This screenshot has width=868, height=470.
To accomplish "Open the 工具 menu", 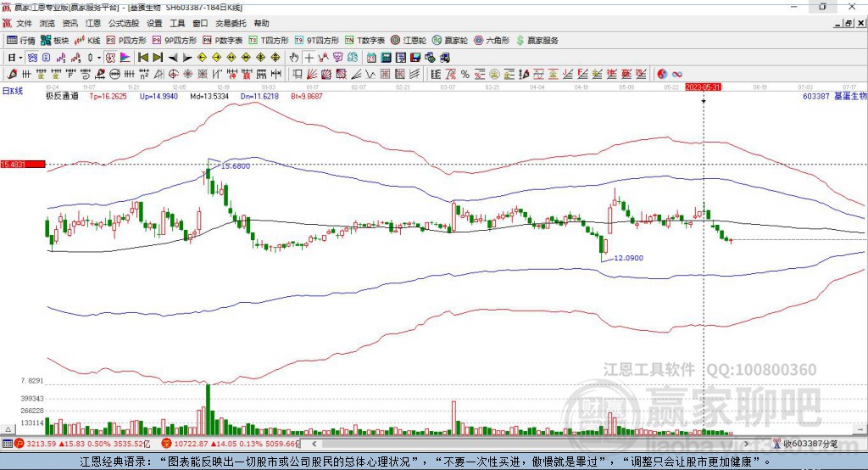I will click(177, 23).
